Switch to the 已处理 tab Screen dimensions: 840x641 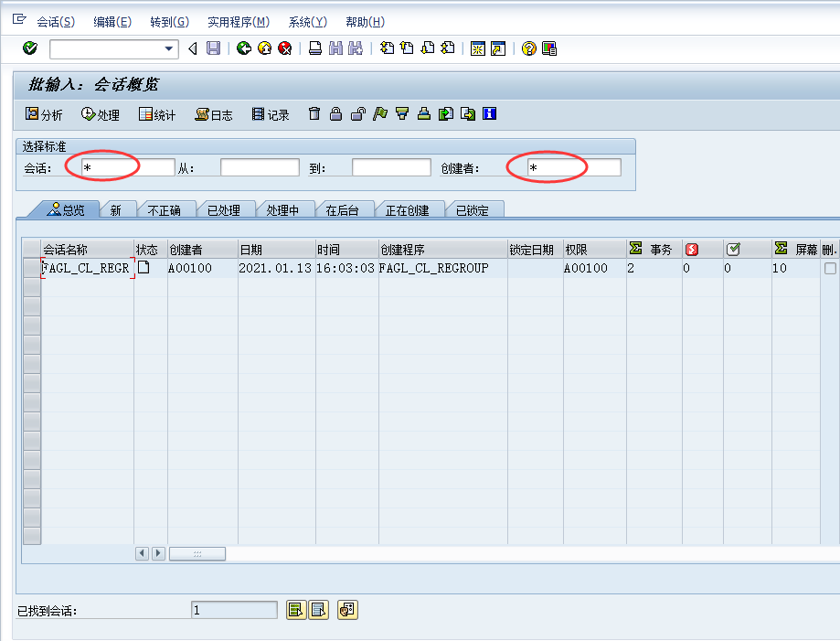pyautogui.click(x=223, y=210)
